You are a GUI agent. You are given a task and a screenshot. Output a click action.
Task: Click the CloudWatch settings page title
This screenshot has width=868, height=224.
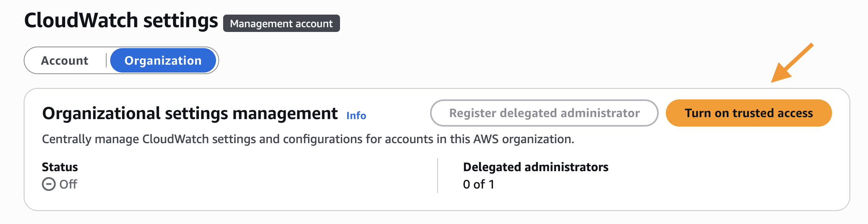(120, 21)
